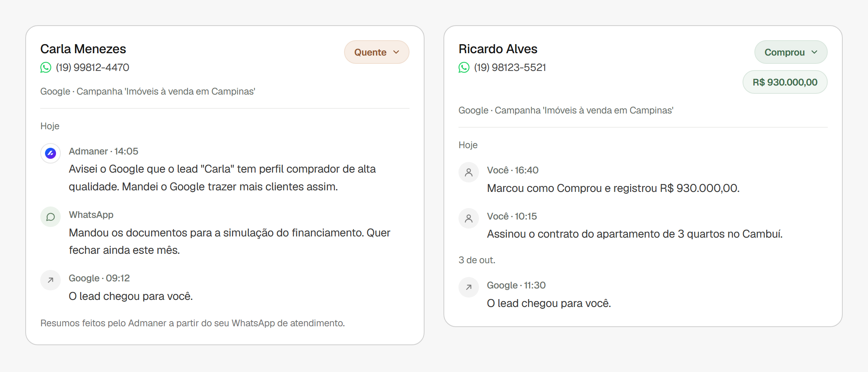Click 'O lead chegou para você' under Google 11:30

pyautogui.click(x=549, y=303)
